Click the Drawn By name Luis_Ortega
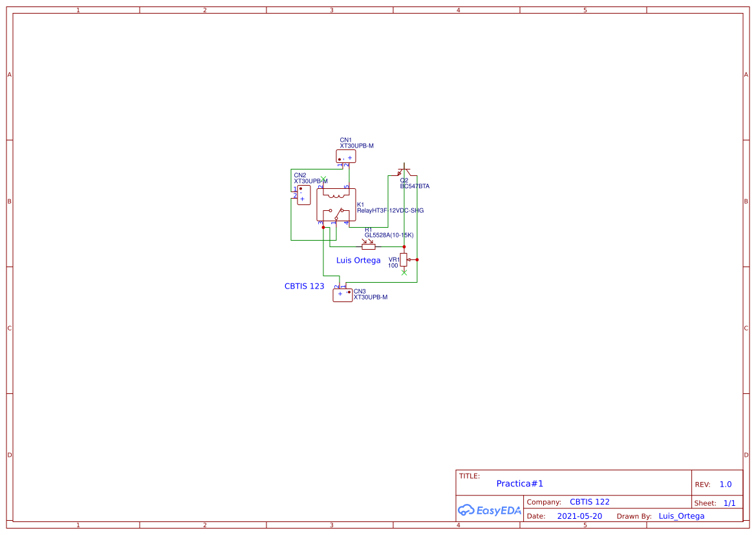Viewport: 756px width, 535px height. click(x=682, y=516)
